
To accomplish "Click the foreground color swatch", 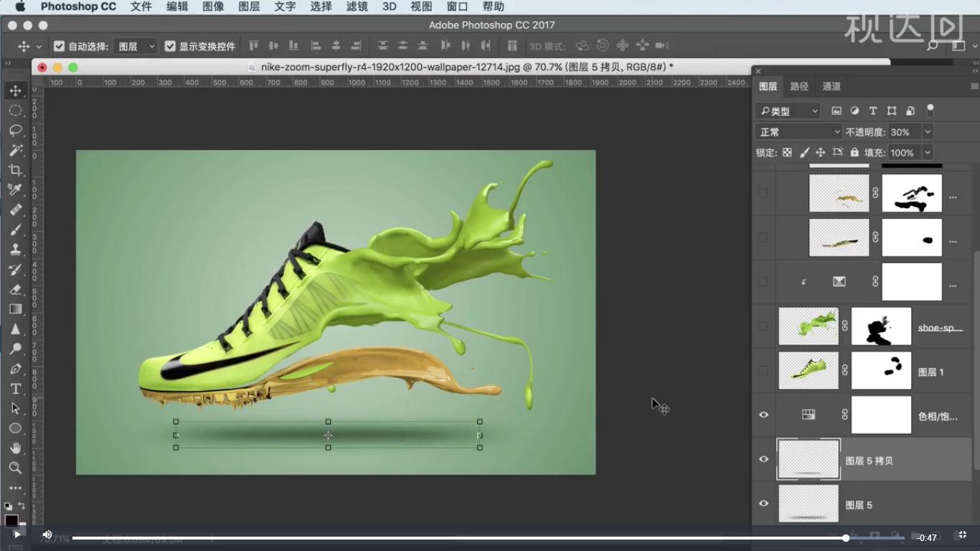I will (x=11, y=520).
